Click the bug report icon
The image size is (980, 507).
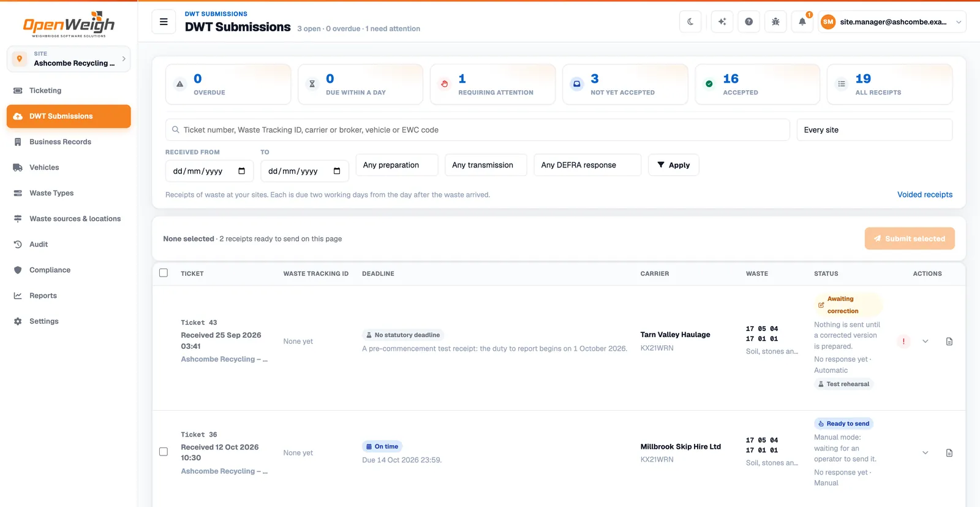775,22
